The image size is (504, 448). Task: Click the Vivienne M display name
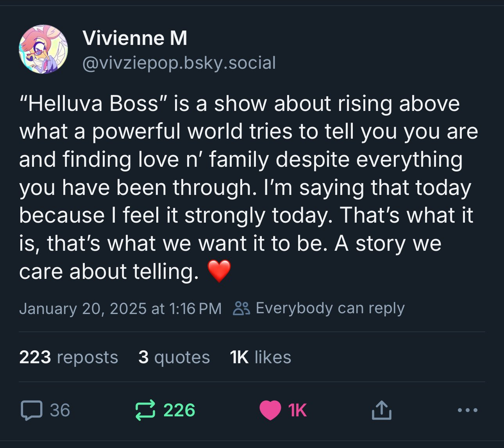click(x=135, y=38)
